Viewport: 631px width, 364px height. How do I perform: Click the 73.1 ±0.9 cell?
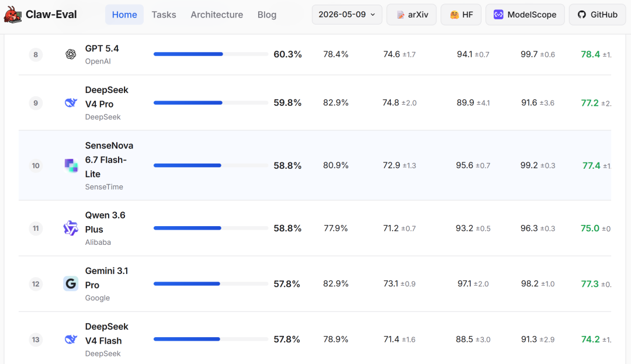coord(399,283)
